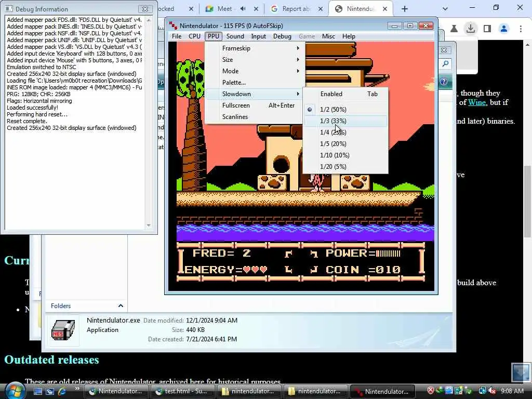Select 1/20 (5%) slowdown
Screen dimensions: 532x399
point(345,167)
